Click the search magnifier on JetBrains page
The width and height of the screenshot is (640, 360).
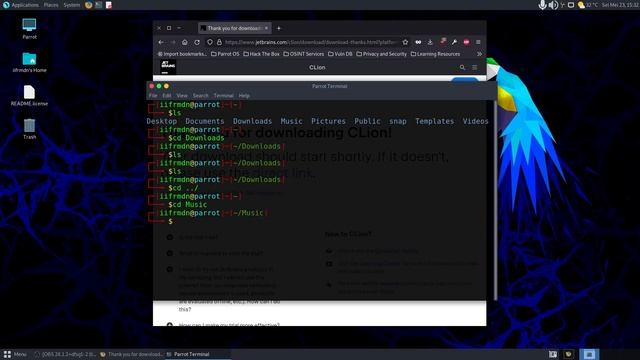click(x=462, y=67)
